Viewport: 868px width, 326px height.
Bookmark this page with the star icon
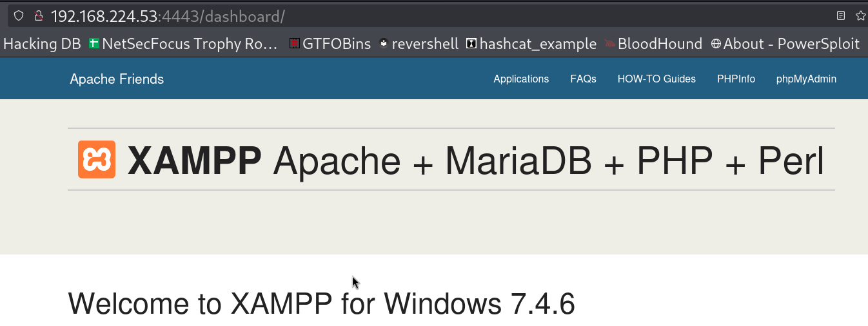click(862, 15)
